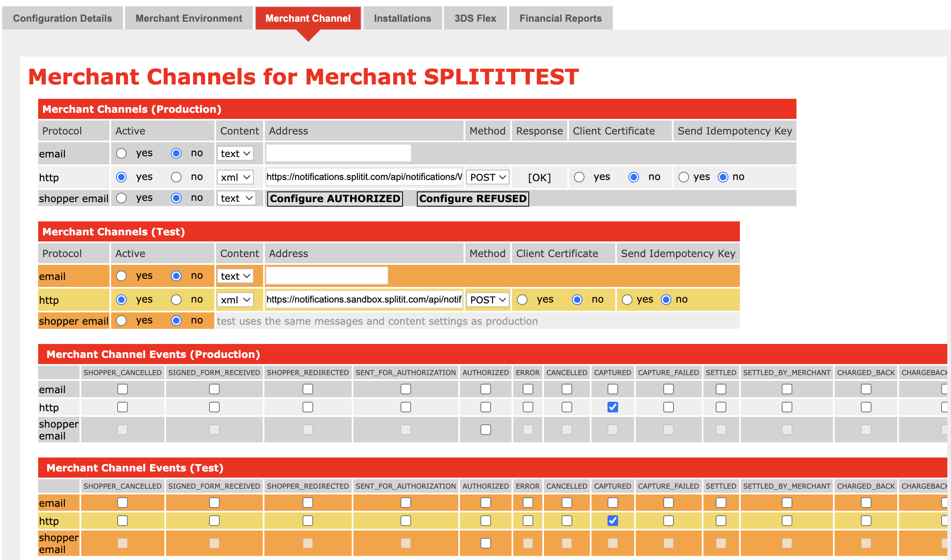Set production email active to no
951x560 pixels.
tap(176, 153)
